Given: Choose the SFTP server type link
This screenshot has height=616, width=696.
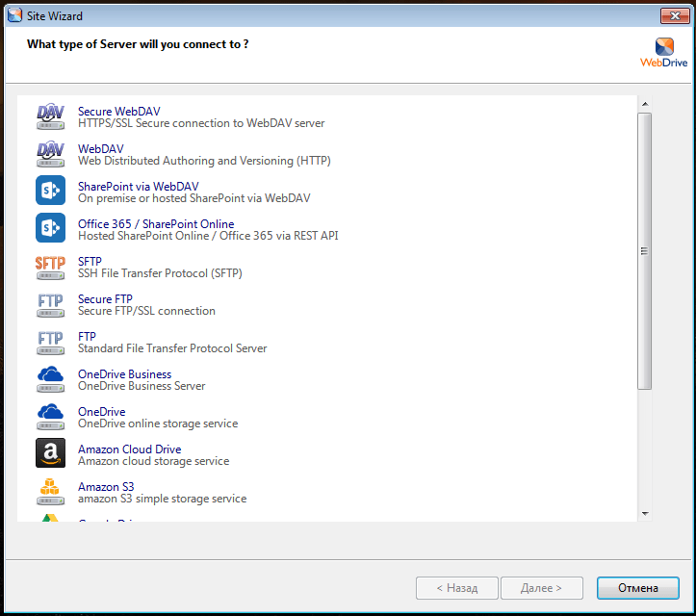Looking at the screenshot, I should (x=90, y=262).
